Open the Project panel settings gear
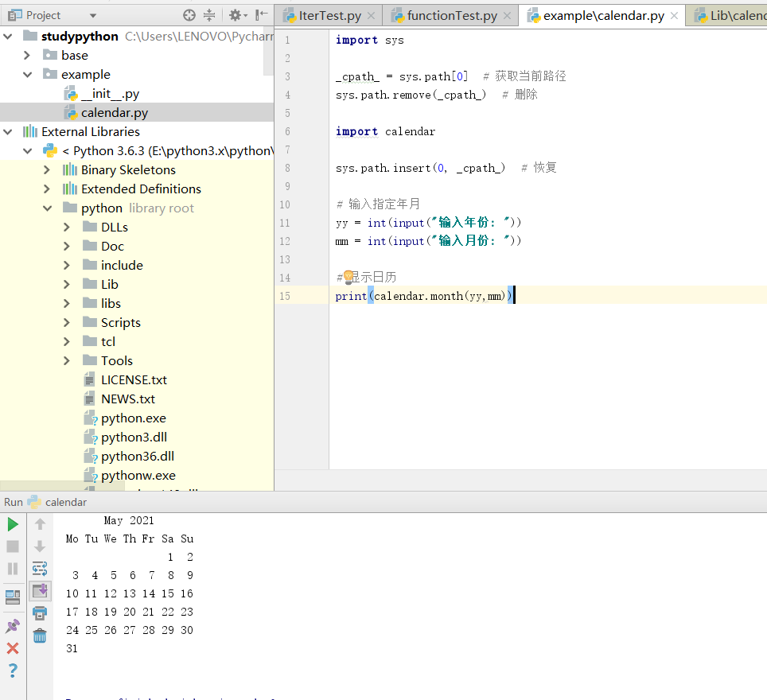 (236, 14)
